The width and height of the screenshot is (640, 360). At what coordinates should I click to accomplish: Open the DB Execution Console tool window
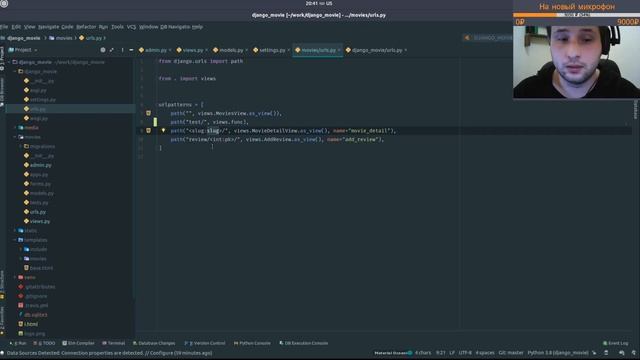(x=304, y=343)
